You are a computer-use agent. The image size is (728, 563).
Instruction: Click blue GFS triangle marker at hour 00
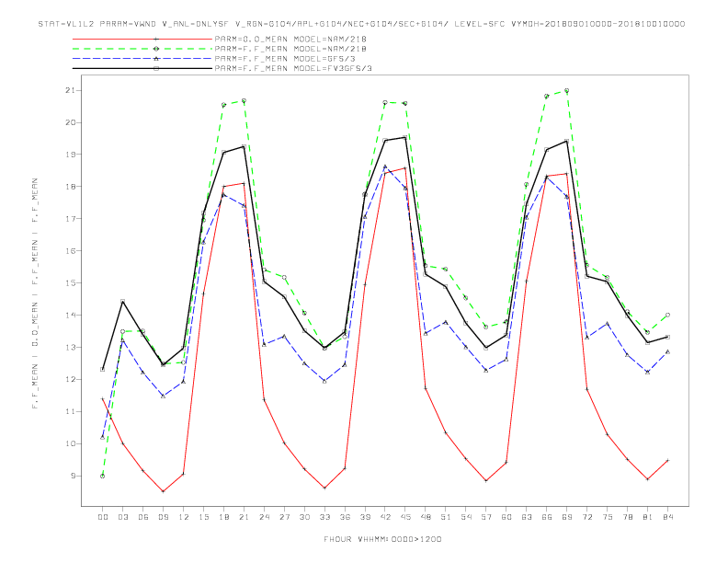(x=103, y=437)
